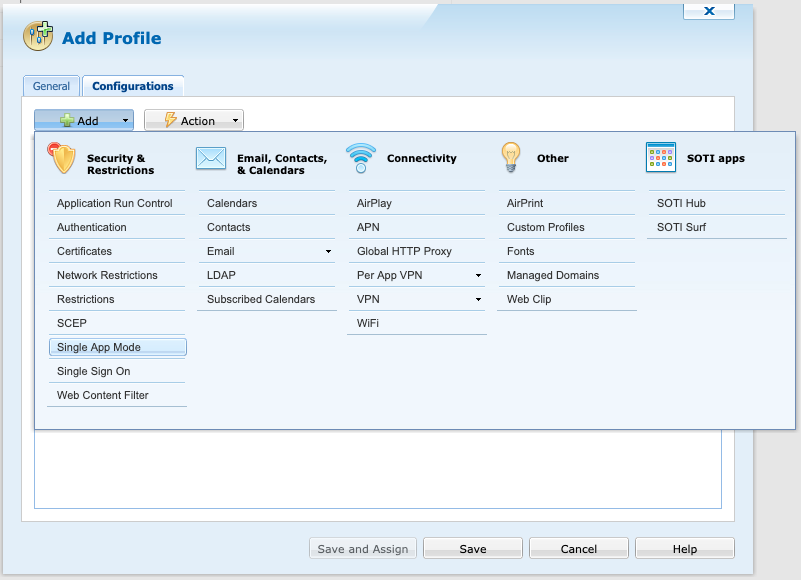This screenshot has height=580, width=801.
Task: Click the lightning bolt Action icon
Action: click(170, 121)
